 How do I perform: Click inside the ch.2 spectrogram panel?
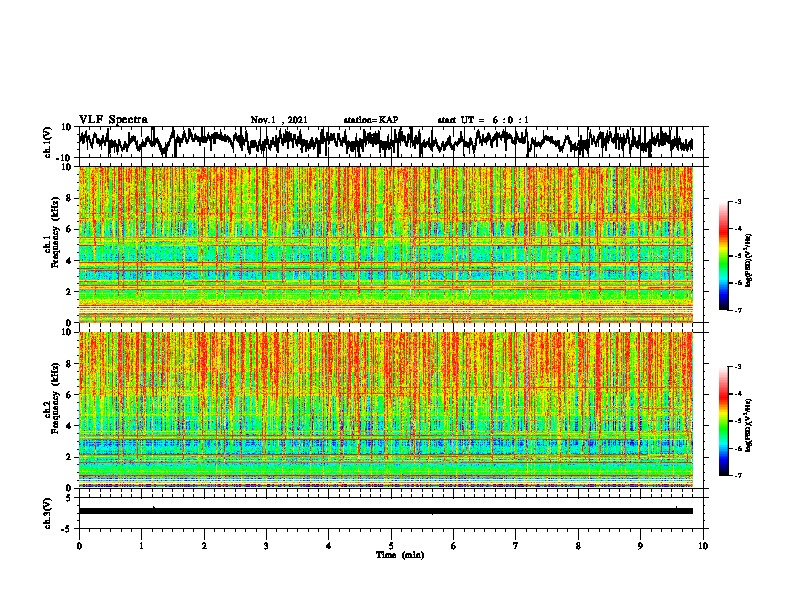(x=386, y=410)
